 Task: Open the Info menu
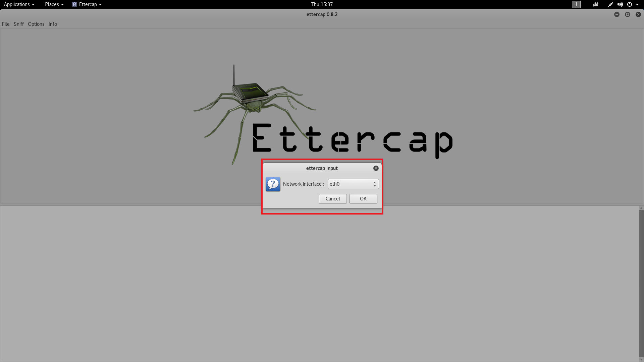[x=53, y=24]
